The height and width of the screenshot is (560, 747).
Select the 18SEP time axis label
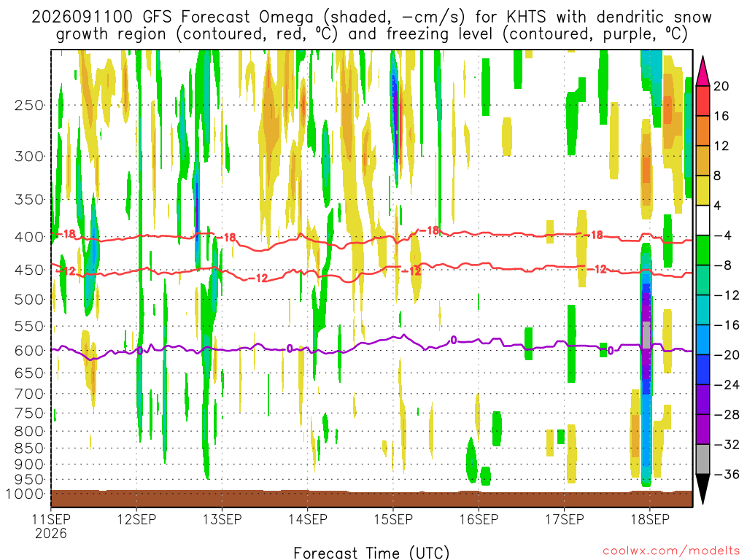tap(650, 519)
